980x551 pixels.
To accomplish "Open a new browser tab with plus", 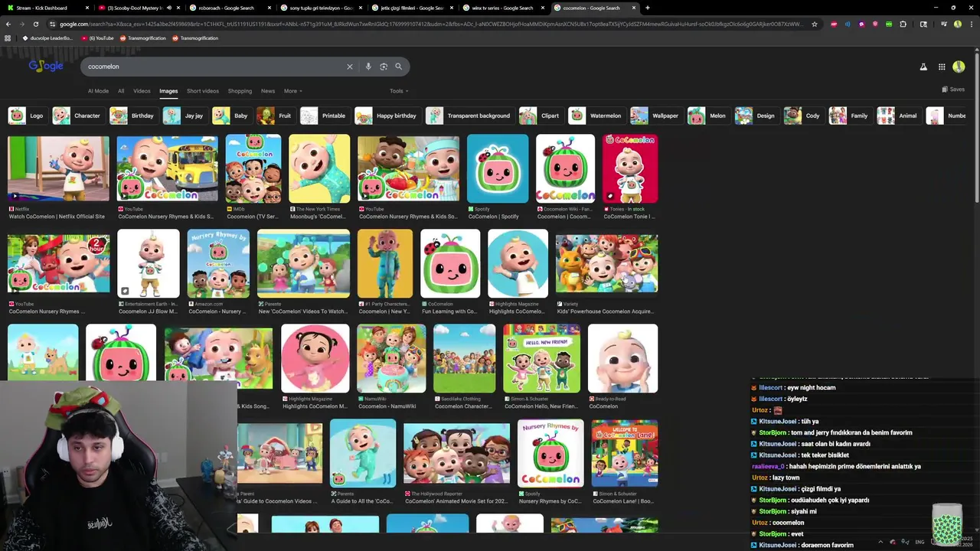I will tap(648, 8).
